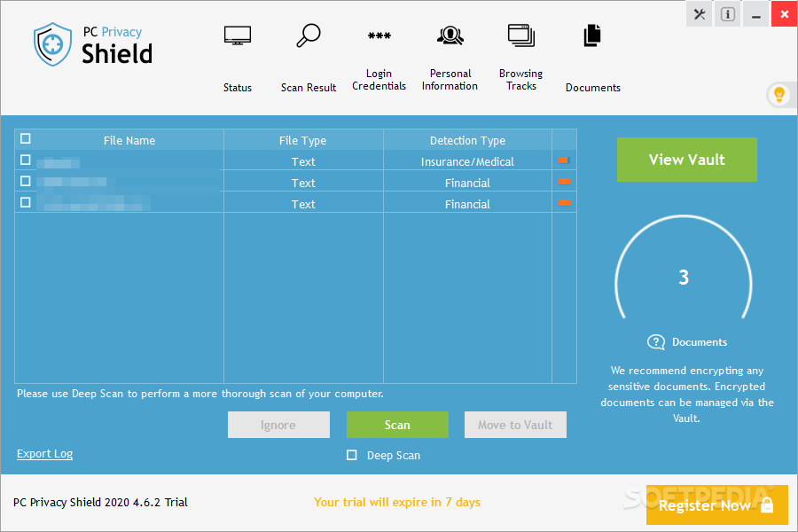Close the PC Privacy Shield window
This screenshot has height=532, width=798.
pos(785,14)
